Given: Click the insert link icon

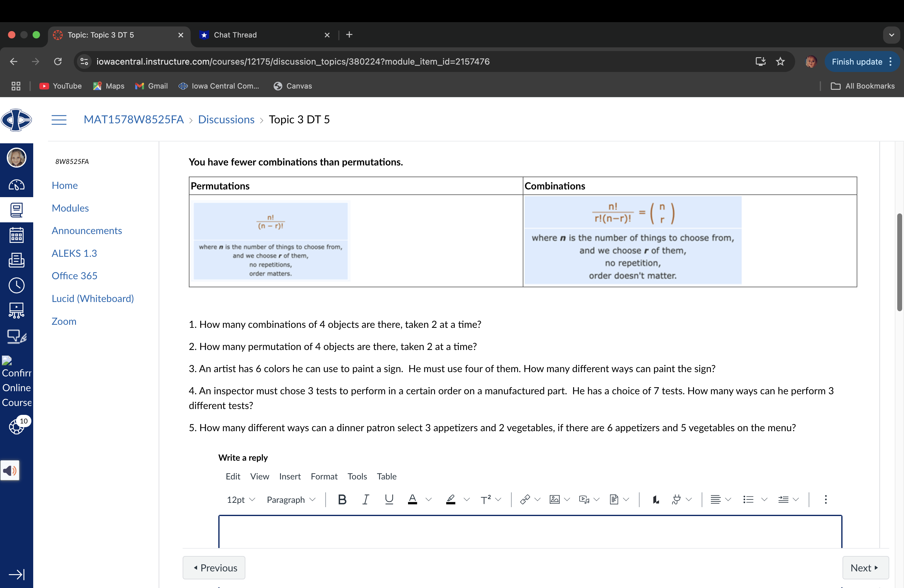Looking at the screenshot, I should [525, 499].
